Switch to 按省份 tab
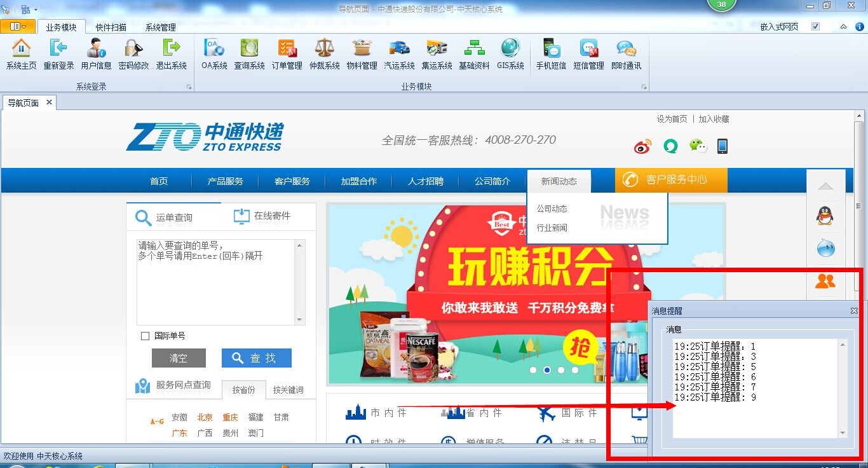This screenshot has height=468, width=868. [x=243, y=390]
